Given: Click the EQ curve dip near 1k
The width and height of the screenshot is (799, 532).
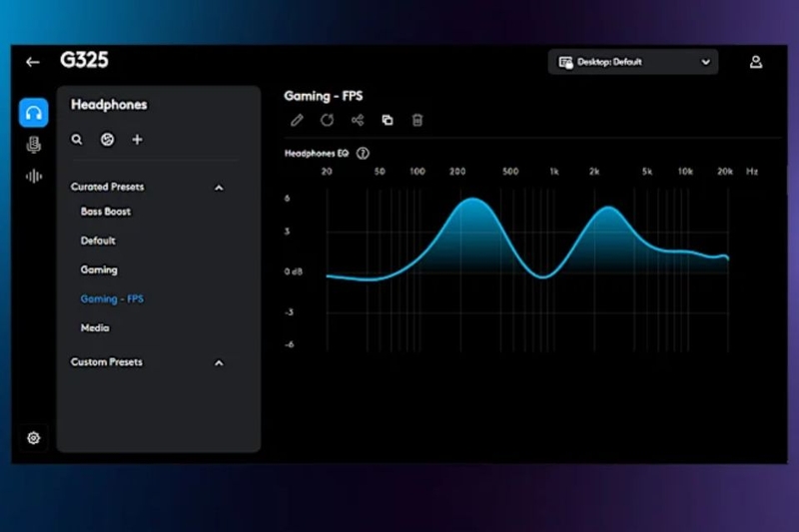Looking at the screenshot, I should coord(543,276).
